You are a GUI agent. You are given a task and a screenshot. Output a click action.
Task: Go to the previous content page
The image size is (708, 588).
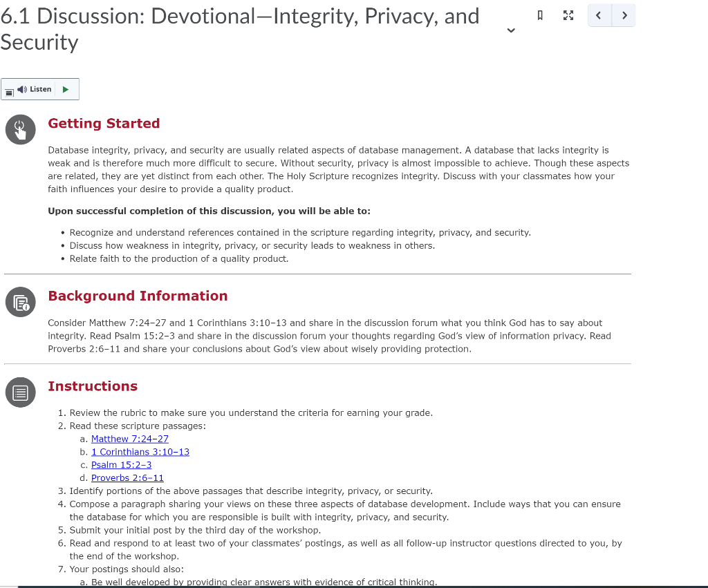click(x=599, y=16)
